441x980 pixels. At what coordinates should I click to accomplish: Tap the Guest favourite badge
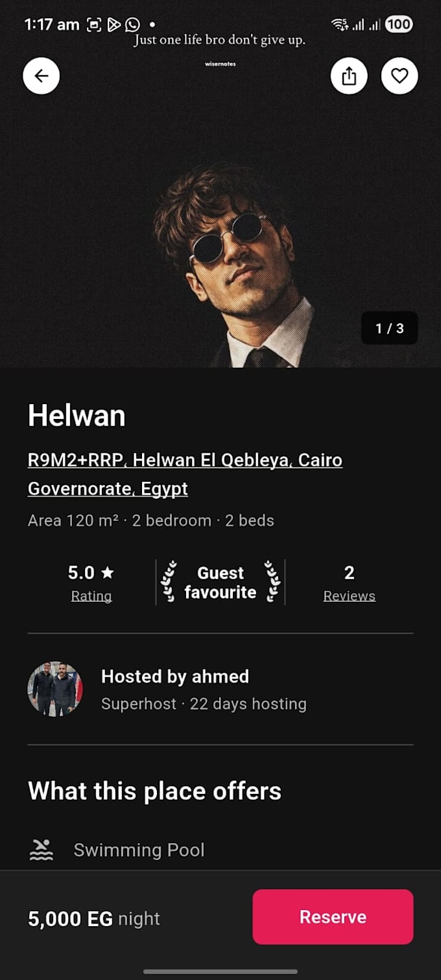point(220,582)
